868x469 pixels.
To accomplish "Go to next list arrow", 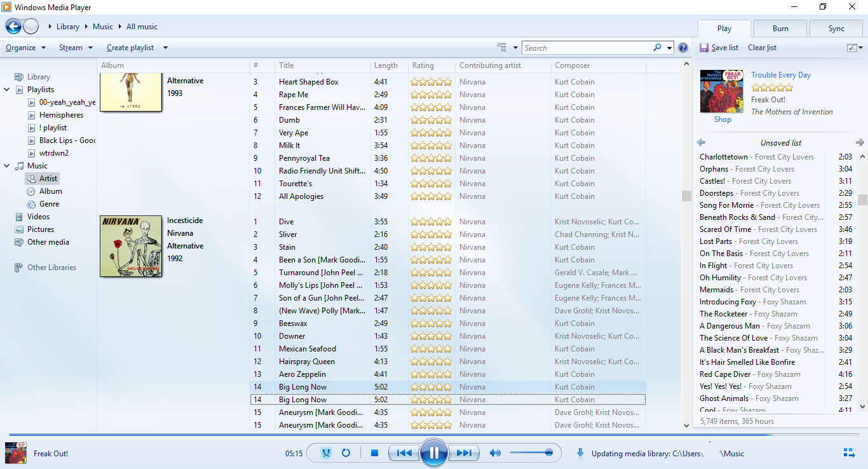I will (x=860, y=142).
